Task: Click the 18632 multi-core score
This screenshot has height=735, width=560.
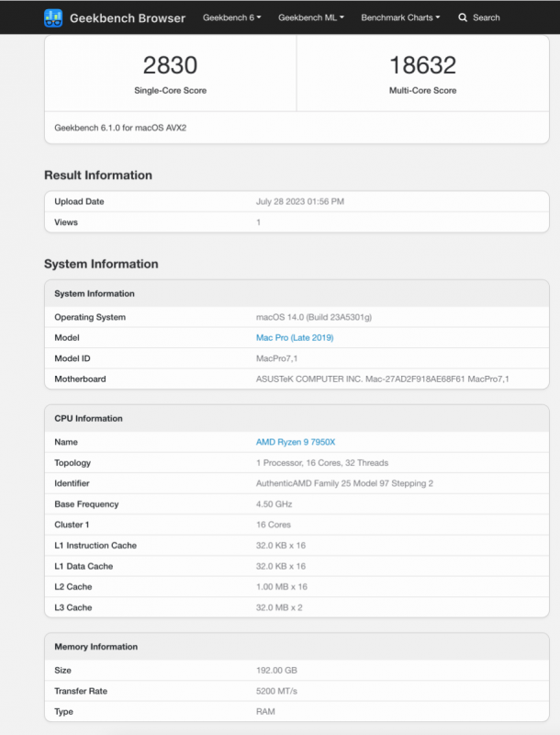Action: point(422,64)
